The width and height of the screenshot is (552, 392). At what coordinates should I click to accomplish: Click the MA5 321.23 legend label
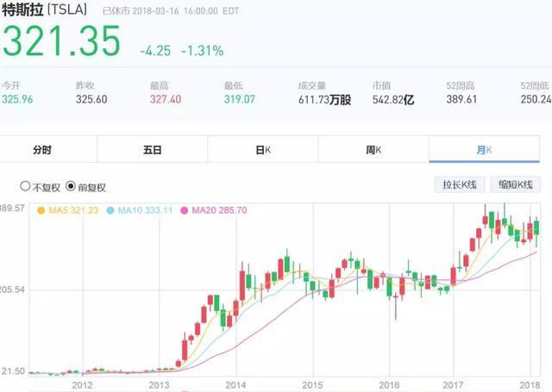[x=73, y=210]
